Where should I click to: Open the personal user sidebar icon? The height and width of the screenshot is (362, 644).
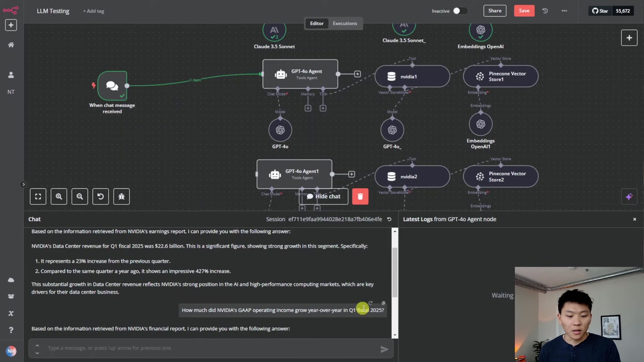tap(11, 75)
